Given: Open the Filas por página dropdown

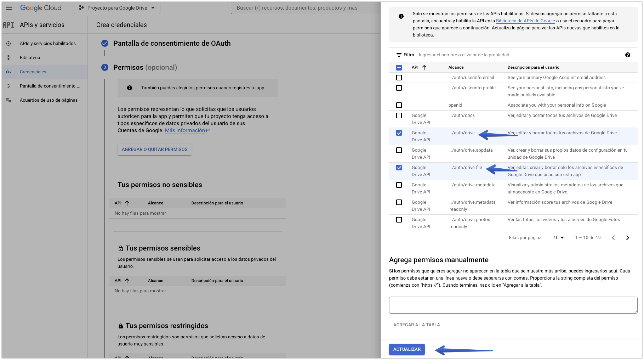Looking at the screenshot, I should pyautogui.click(x=558, y=238).
